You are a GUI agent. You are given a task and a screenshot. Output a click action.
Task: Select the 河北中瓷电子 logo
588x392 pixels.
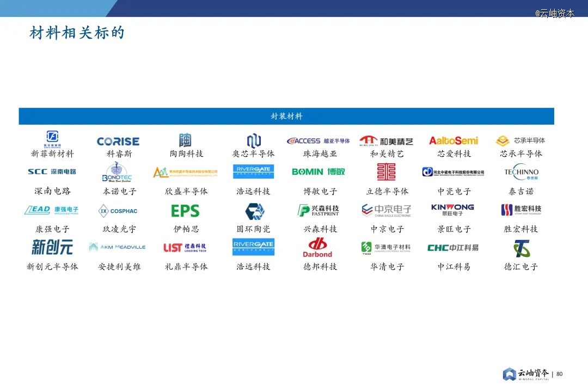click(x=453, y=172)
